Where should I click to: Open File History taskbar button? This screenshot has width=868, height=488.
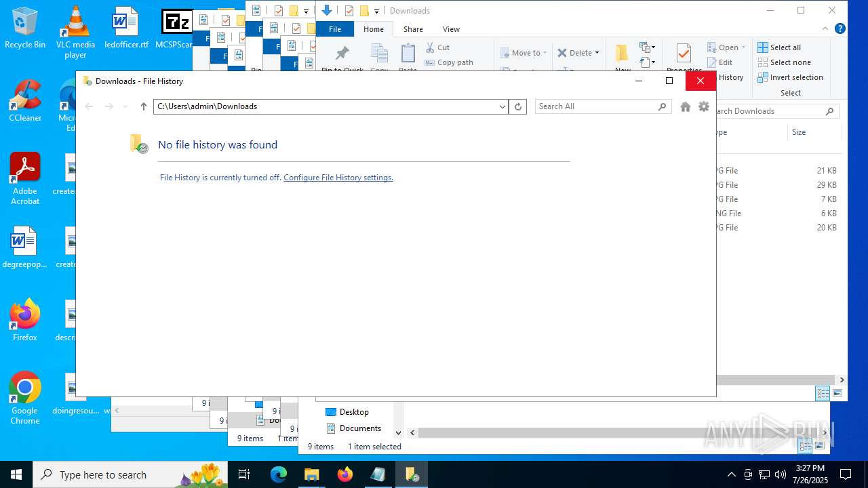(412, 474)
